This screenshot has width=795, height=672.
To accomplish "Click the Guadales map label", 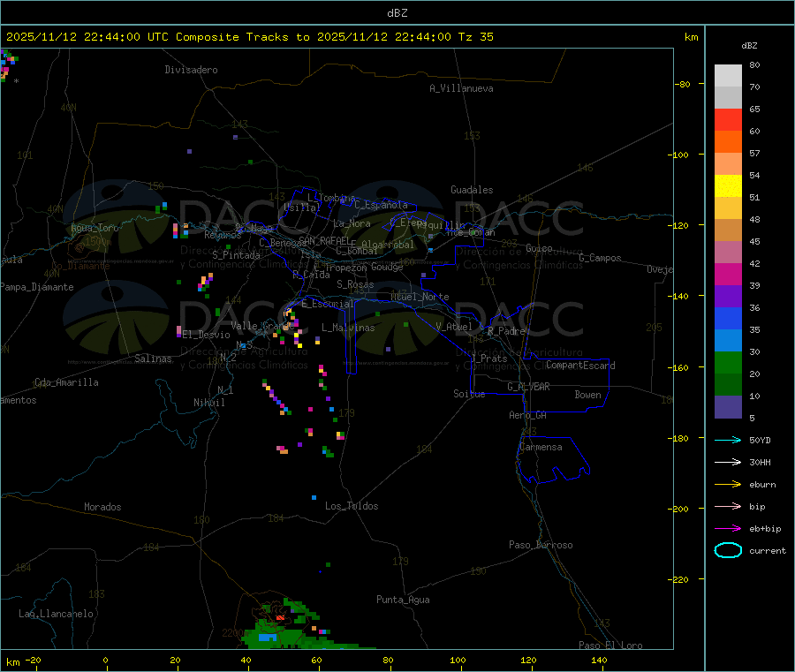I will click(472, 190).
